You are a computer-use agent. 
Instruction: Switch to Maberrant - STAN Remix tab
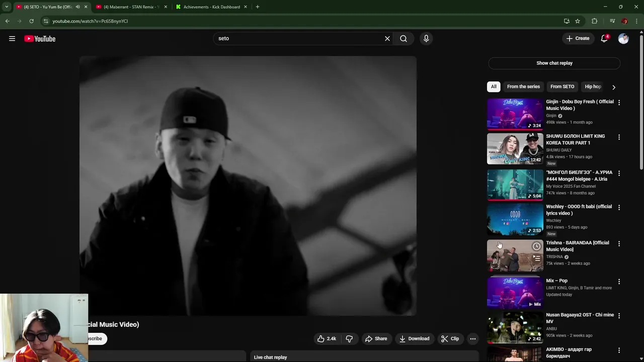pyautogui.click(x=131, y=7)
